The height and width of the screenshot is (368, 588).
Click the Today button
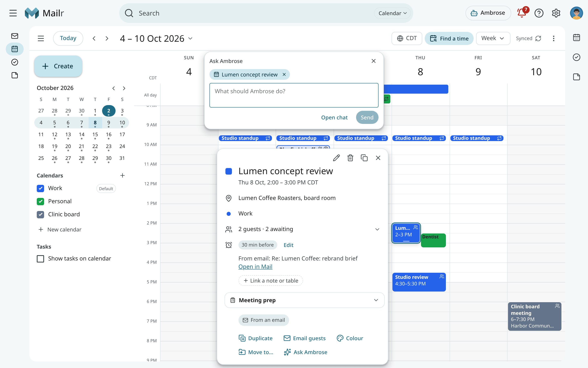tap(68, 38)
